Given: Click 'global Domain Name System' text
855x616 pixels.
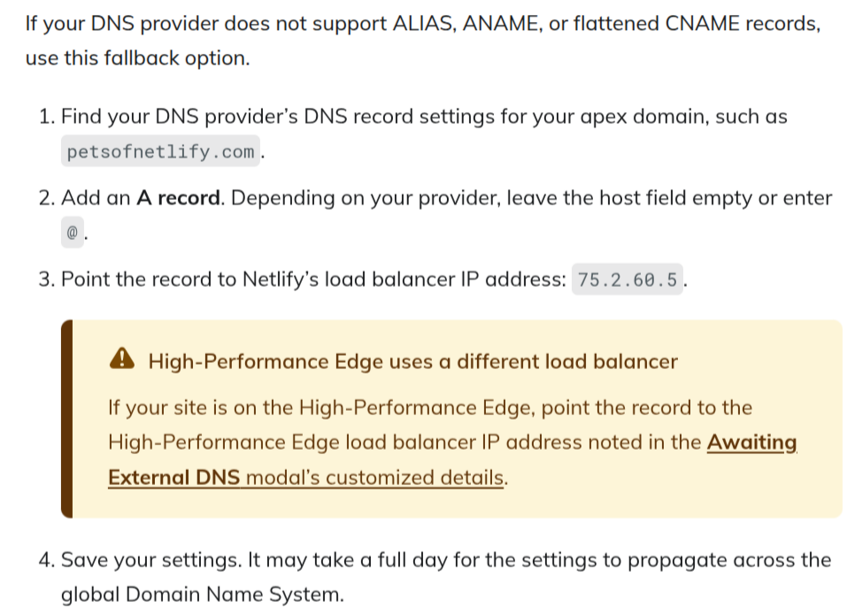Looking at the screenshot, I should [x=203, y=594].
